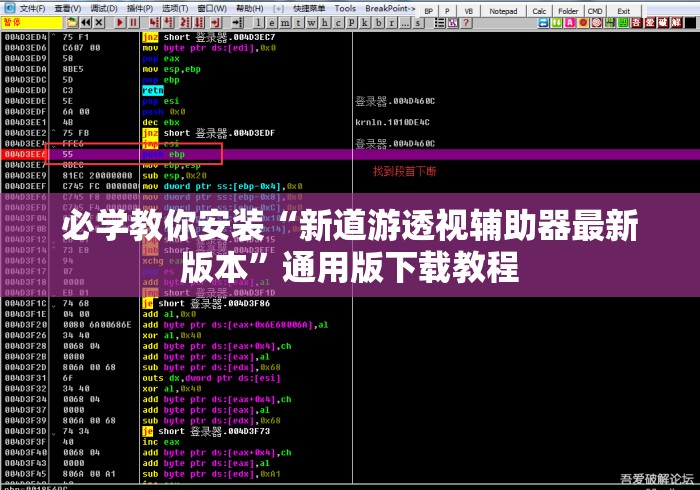Image resolution: width=700 pixels, height=490 pixels.
Task: Open the 文件(F) menu
Action: pyautogui.click(x=32, y=8)
